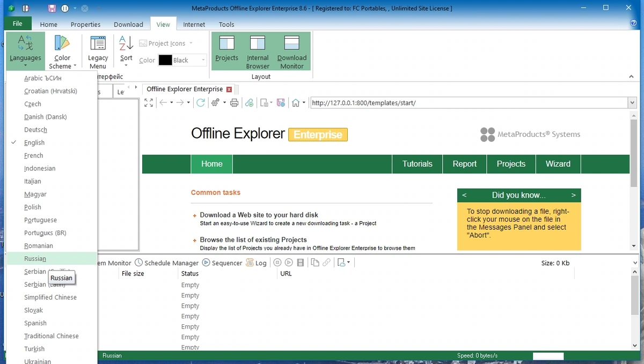
Task: Toggle the Download Monitor panel
Action: (292, 52)
